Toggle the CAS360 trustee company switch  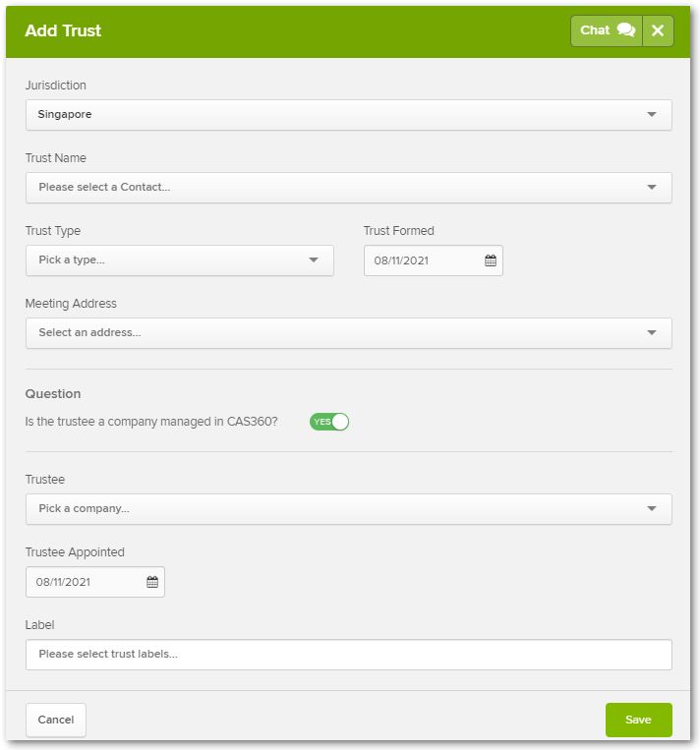coord(329,422)
